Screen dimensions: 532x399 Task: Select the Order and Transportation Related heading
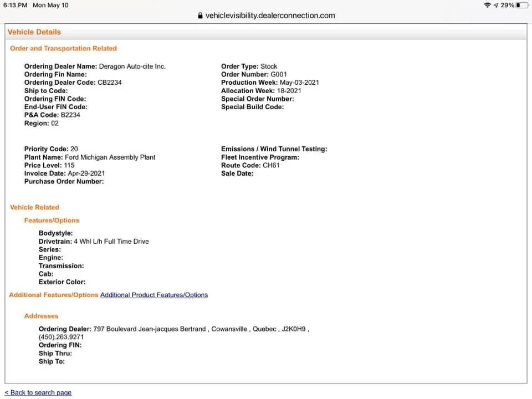point(63,49)
